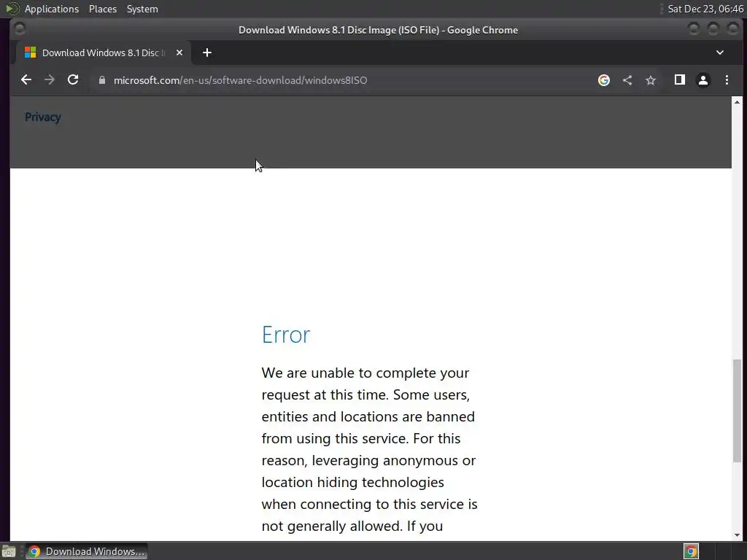Open the Chrome three-dot menu
The height and width of the screenshot is (560, 747).
[x=727, y=80]
